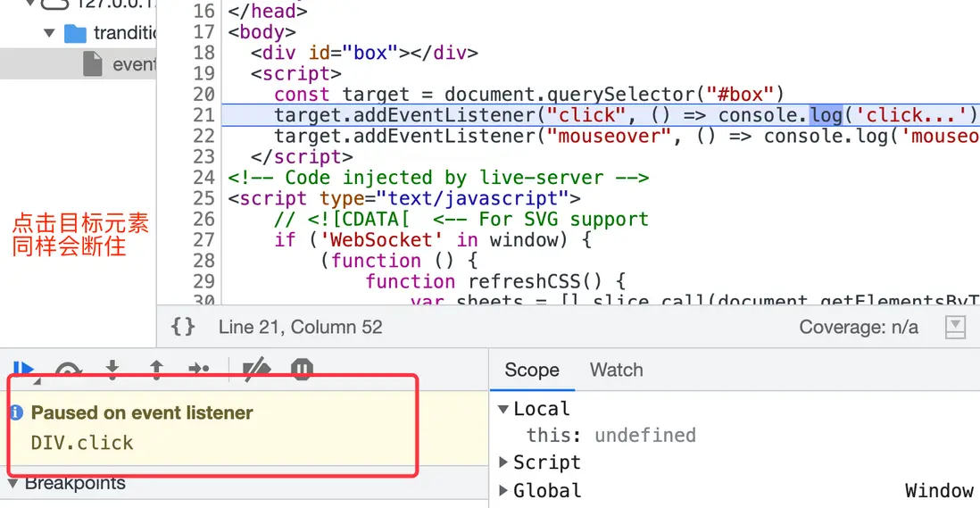Click the 'Line 21, Column 52' status text
The height and width of the screenshot is (508, 980).
(x=300, y=327)
